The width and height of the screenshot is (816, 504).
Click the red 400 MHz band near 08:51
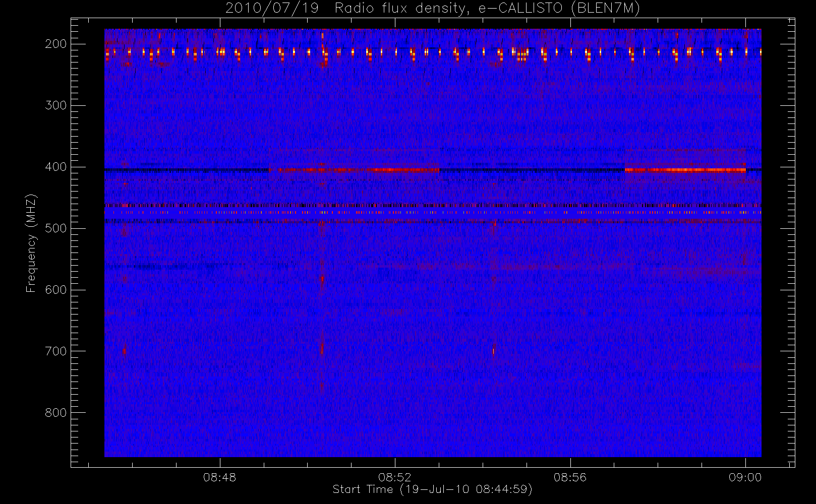[355, 170]
